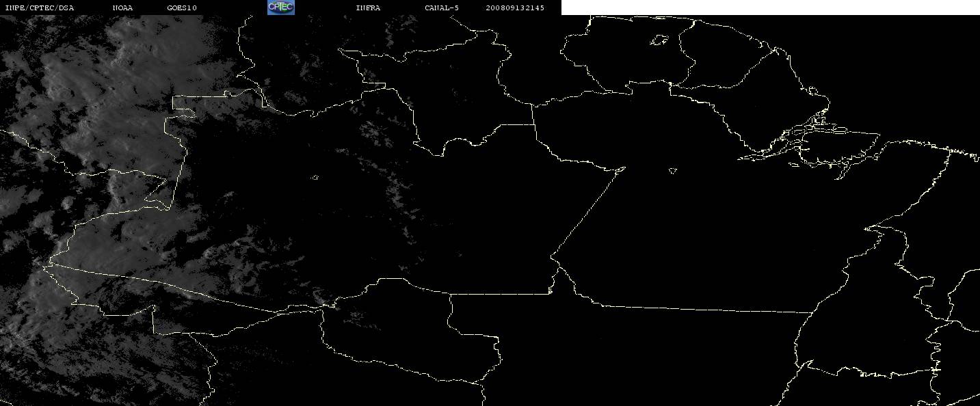Click the CANAL-5 channel label

click(x=442, y=8)
